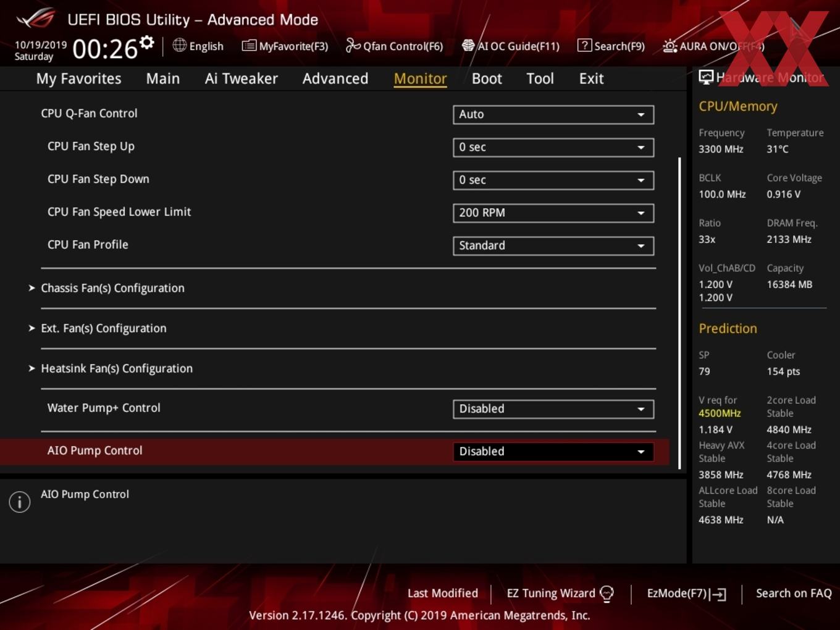Open the CPU Q-Fan Control dropdown
Screen dimensions: 840x630
click(553, 114)
